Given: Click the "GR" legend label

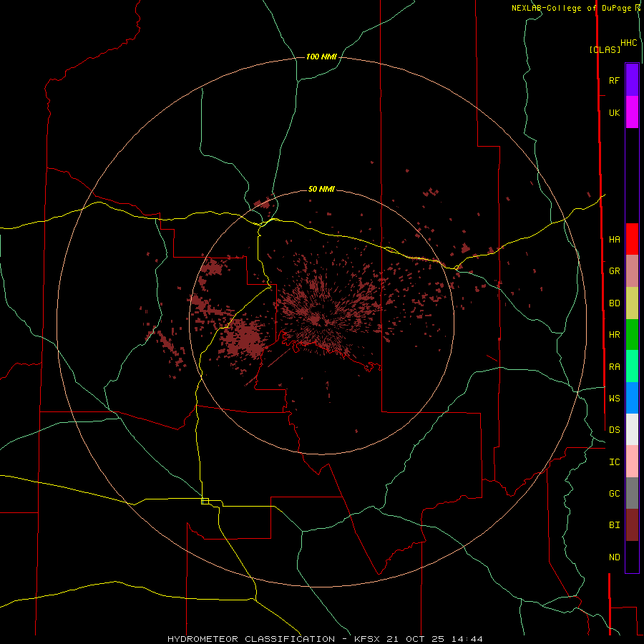Looking at the screenshot, I should [614, 271].
